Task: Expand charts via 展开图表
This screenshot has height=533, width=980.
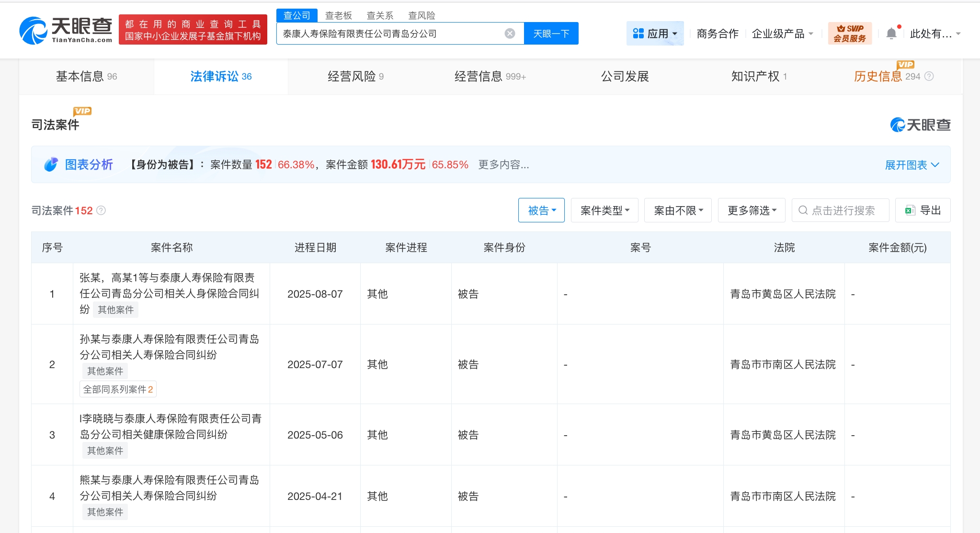Action: coord(912,165)
